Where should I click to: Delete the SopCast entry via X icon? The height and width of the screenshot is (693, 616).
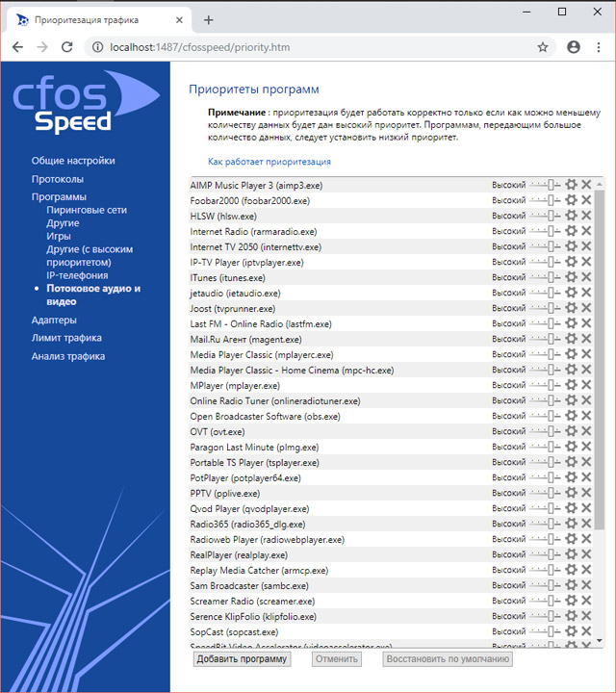coord(586,631)
